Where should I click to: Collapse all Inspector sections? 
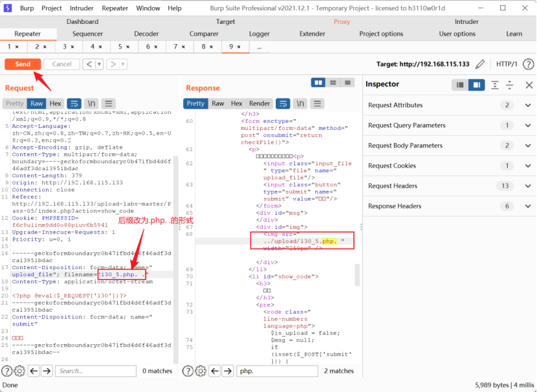510,85
